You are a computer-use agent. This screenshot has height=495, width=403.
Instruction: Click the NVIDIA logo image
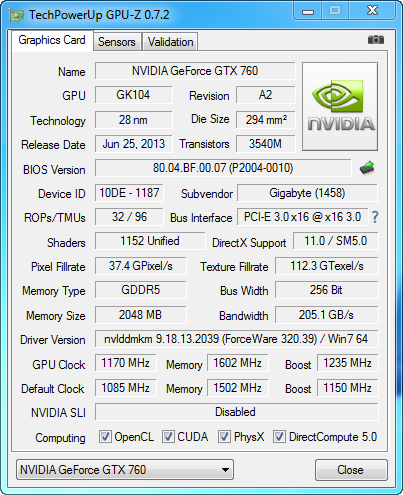click(x=340, y=106)
